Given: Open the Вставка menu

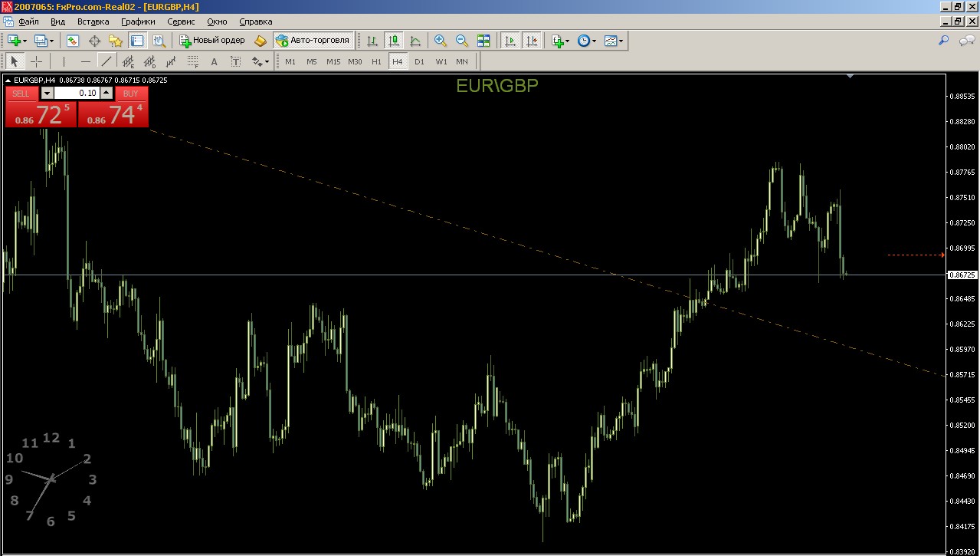Looking at the screenshot, I should coord(93,21).
